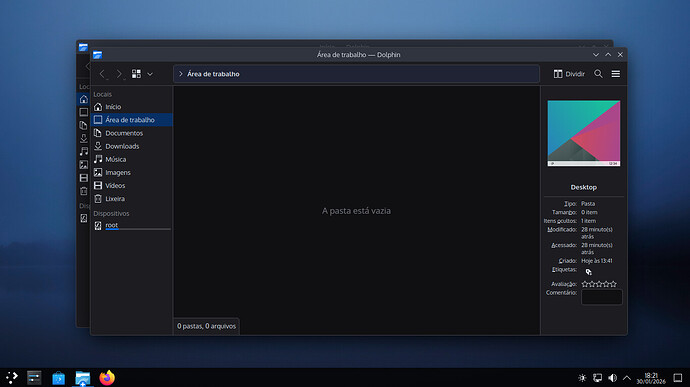Screen dimensions: 690x387
Task: Click the '0 pastas, 0 arquivos' status text
Action: (206, 326)
